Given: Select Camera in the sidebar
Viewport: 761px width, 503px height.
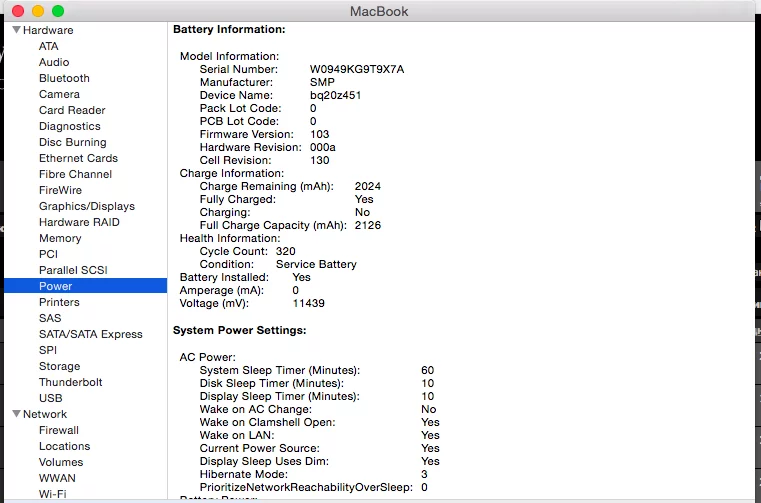Looking at the screenshot, I should pos(59,94).
